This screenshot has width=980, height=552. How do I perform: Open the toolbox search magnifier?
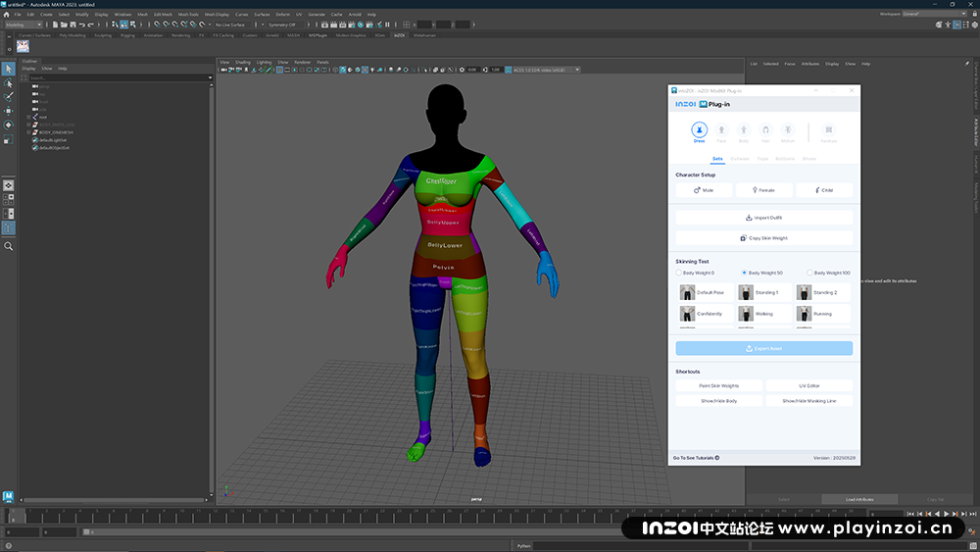coord(8,246)
